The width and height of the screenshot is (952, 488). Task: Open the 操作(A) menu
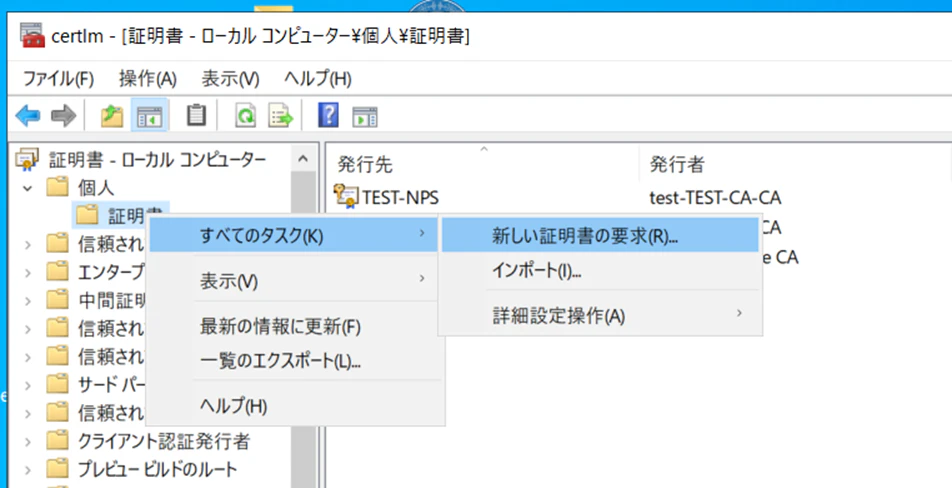[x=148, y=79]
